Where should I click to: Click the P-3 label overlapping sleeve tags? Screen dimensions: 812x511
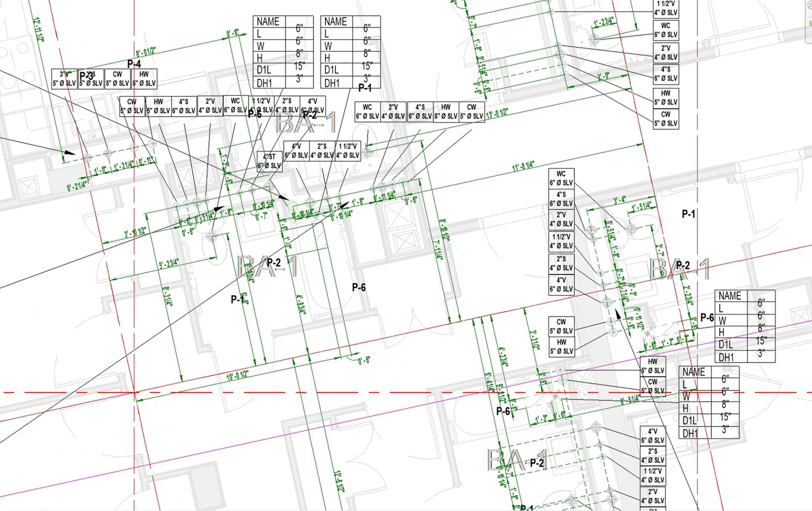[x=86, y=76]
